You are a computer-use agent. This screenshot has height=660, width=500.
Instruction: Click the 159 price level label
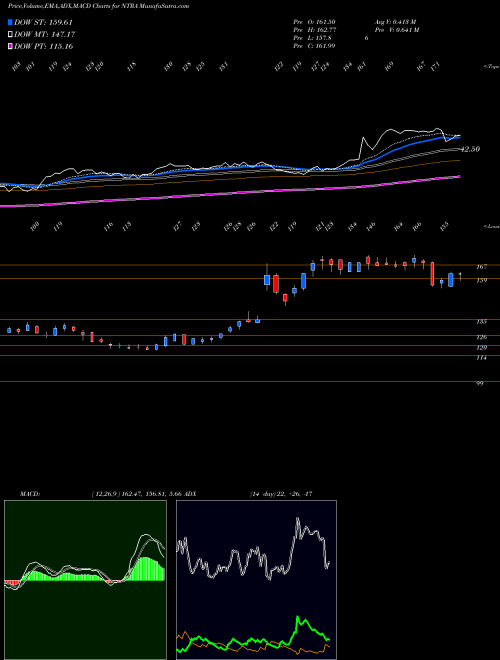coord(482,280)
